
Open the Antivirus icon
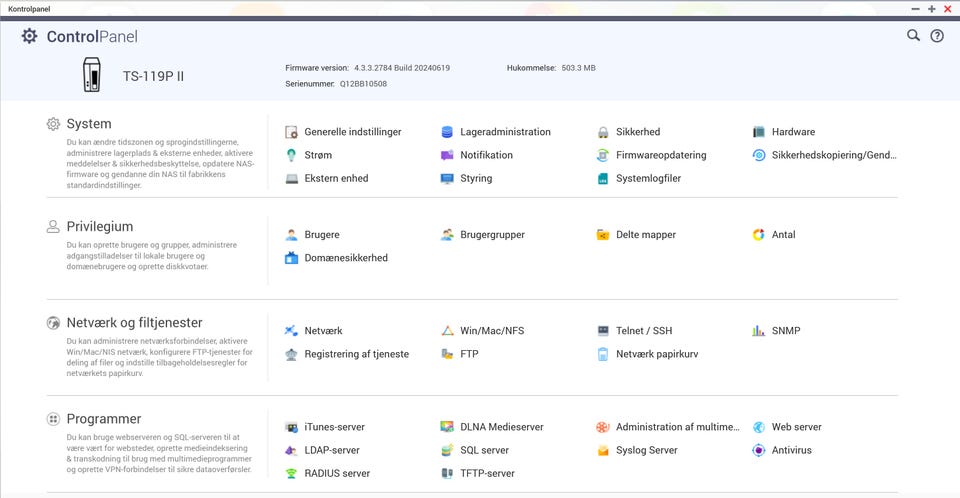click(759, 450)
